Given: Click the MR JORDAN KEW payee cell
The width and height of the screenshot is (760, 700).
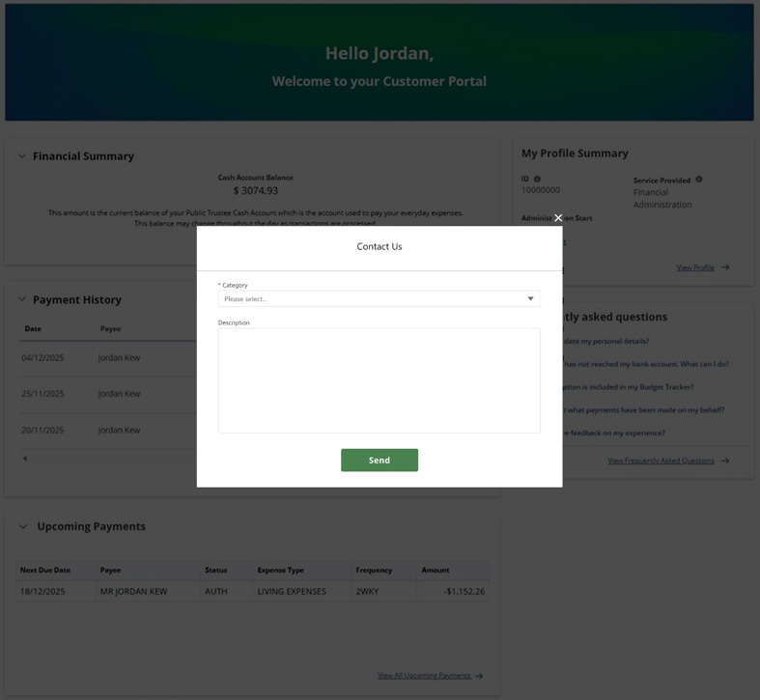Looking at the screenshot, I should pyautogui.click(x=134, y=592).
